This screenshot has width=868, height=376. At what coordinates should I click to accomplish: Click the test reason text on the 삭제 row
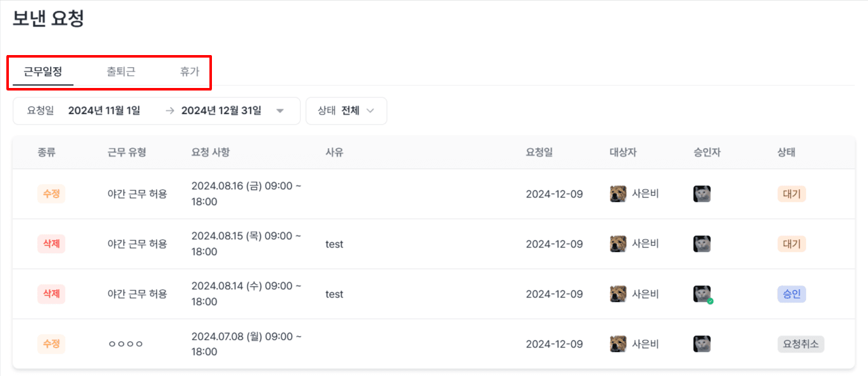point(334,244)
